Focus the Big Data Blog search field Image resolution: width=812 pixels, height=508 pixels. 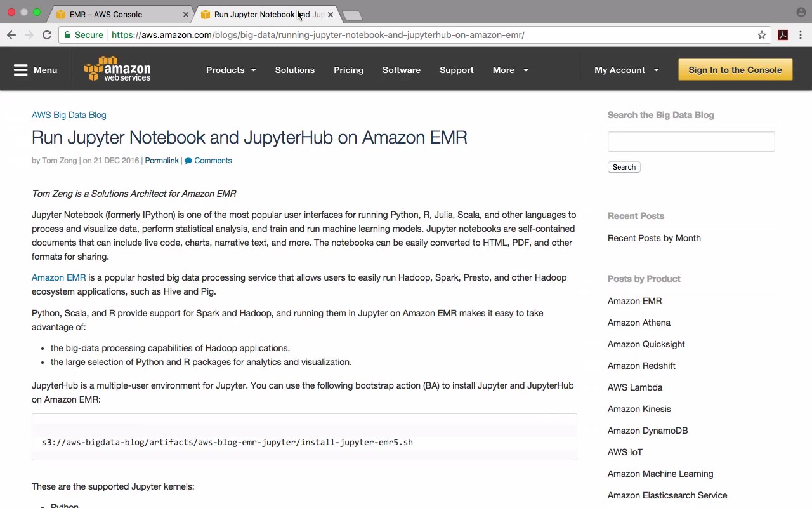point(691,142)
